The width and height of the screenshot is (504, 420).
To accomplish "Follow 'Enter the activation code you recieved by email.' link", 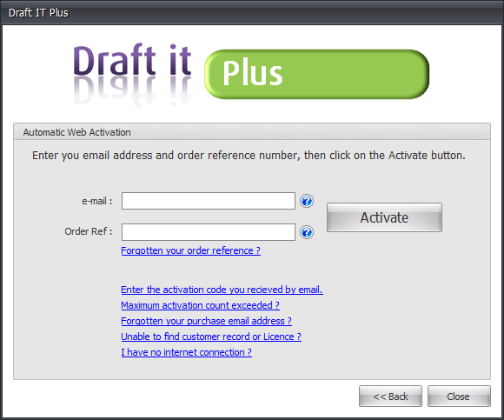I will point(222,290).
